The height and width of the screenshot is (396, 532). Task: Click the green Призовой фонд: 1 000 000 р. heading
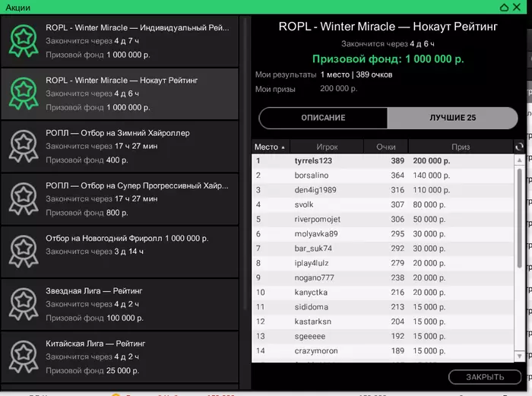388,59
